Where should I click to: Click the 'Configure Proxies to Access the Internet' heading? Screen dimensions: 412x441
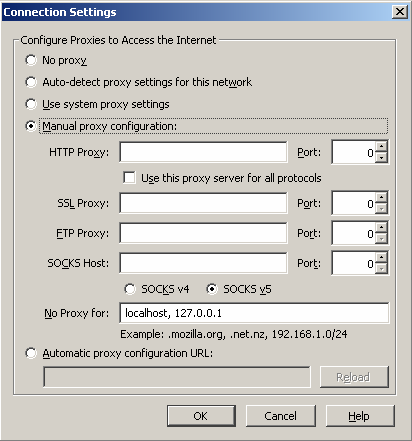[118, 40]
